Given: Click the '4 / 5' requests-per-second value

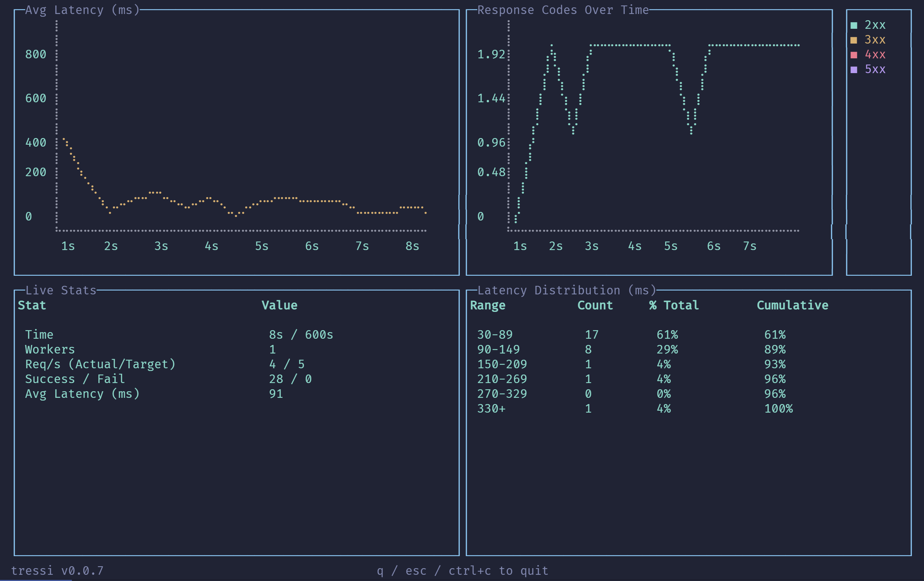Looking at the screenshot, I should (287, 364).
